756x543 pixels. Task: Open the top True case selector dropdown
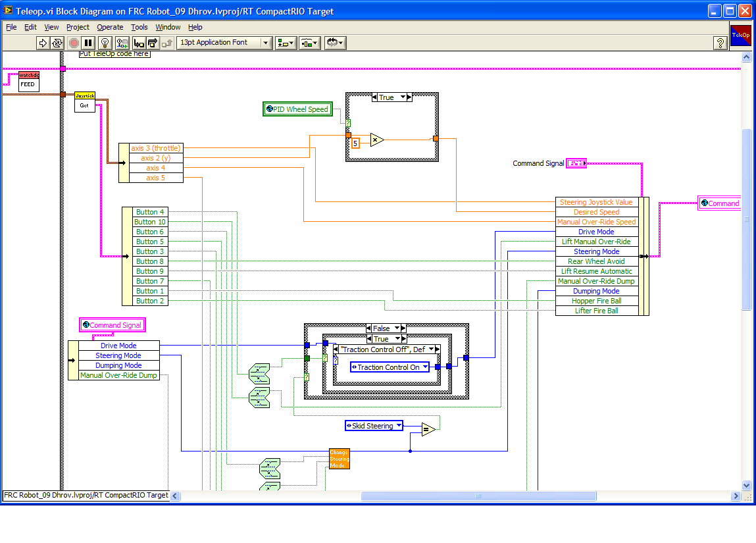pos(403,97)
